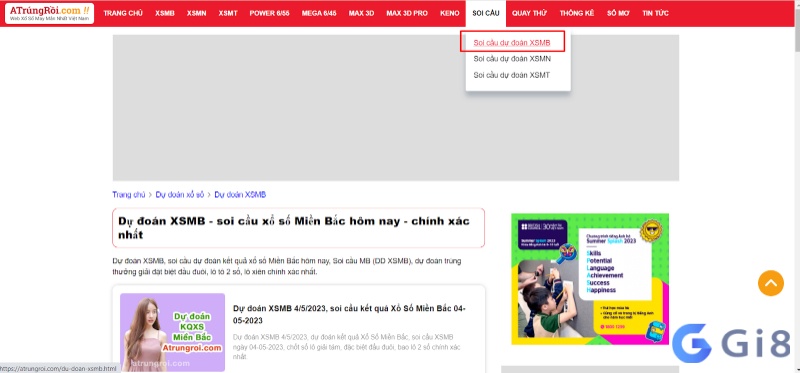This screenshot has height=373, width=800.
Task: Click the Dự đoán xổ số breadcrumb link
Action: click(180, 194)
